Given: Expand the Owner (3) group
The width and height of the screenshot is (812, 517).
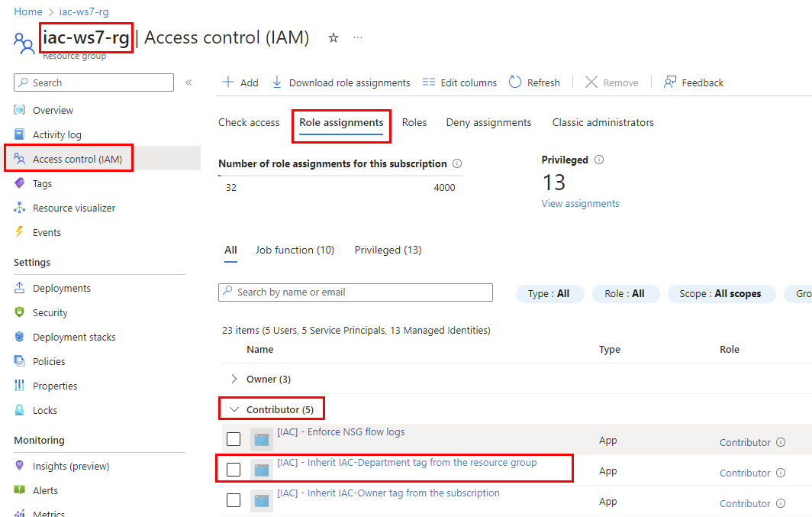Looking at the screenshot, I should 234,379.
